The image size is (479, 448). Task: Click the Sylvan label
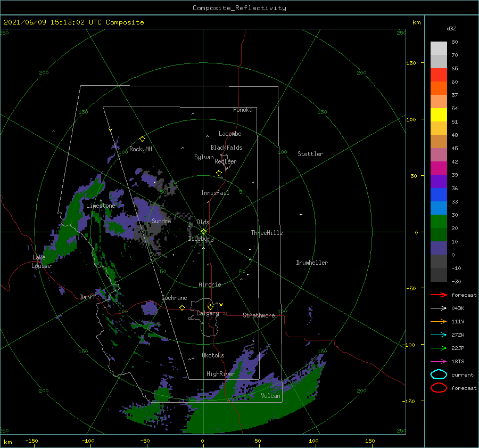point(204,157)
